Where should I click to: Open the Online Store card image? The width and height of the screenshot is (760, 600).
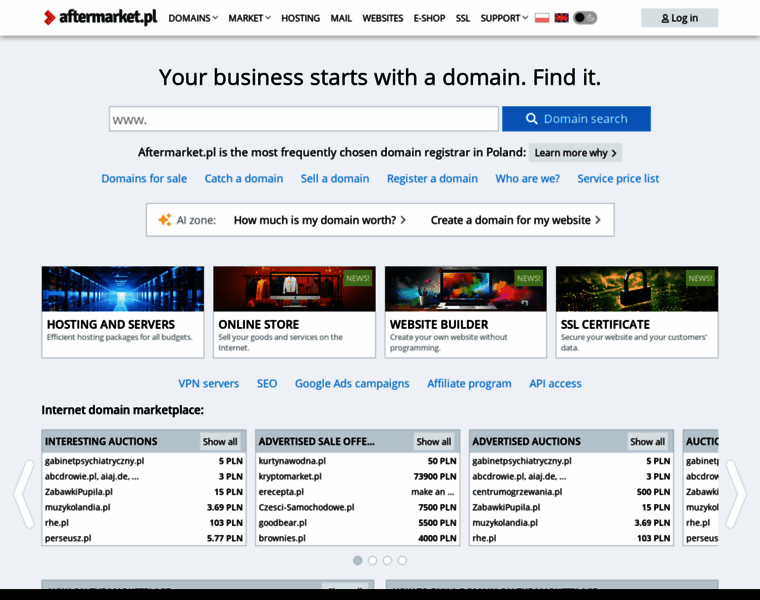point(294,289)
